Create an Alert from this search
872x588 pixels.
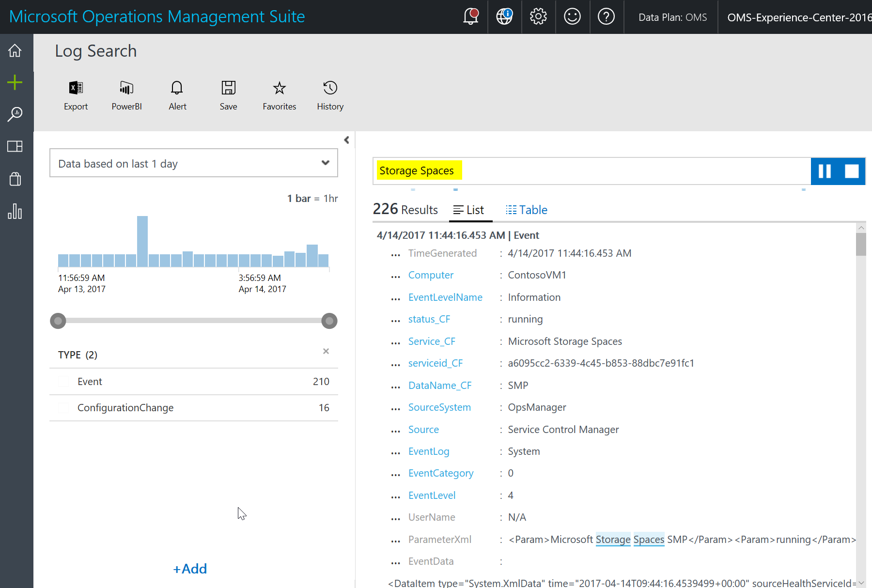pyautogui.click(x=177, y=96)
